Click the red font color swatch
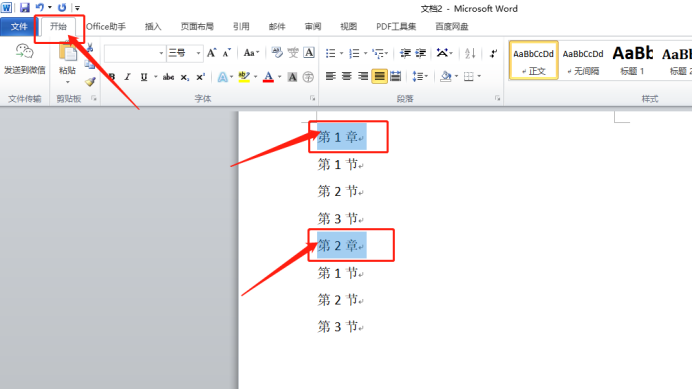 pyautogui.click(x=268, y=77)
